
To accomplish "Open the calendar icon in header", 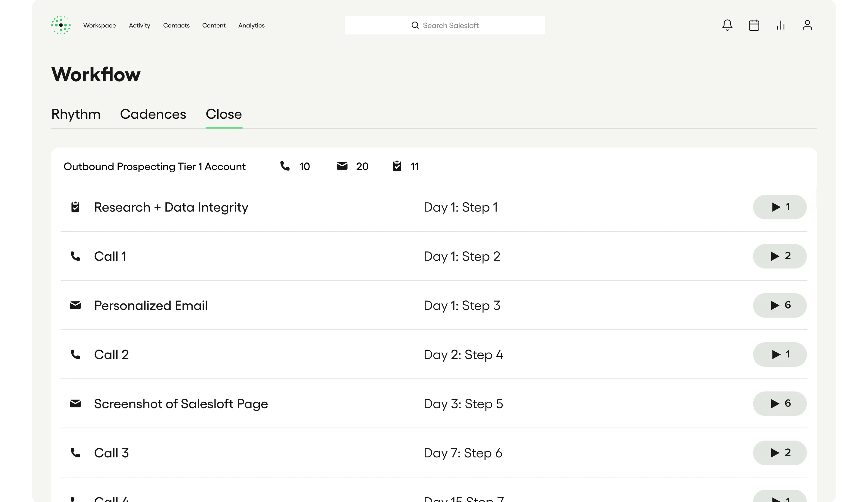I will pyautogui.click(x=754, y=25).
